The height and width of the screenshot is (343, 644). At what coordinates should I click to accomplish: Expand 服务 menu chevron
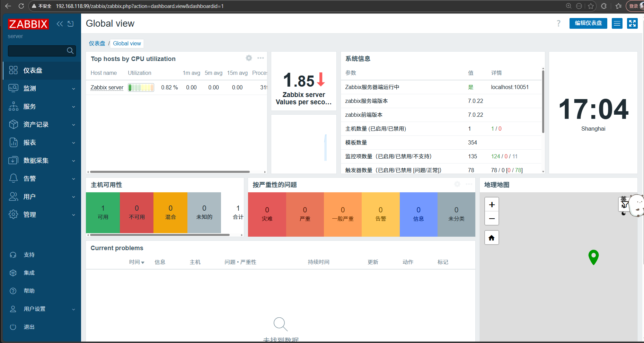[x=73, y=107]
